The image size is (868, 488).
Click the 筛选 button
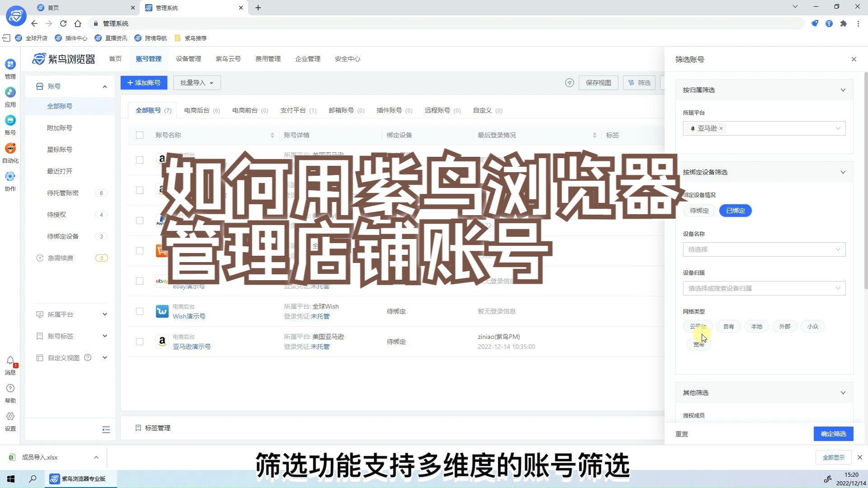coord(639,83)
